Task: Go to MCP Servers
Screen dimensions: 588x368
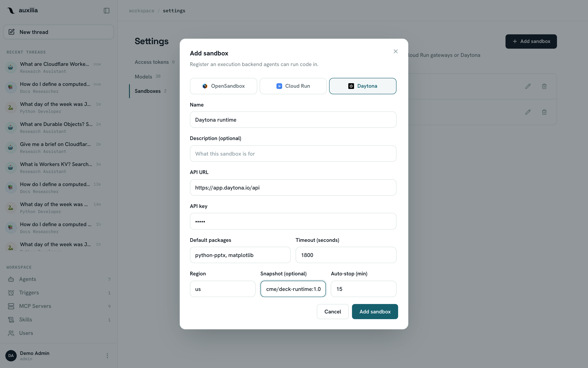Action: tap(59, 306)
